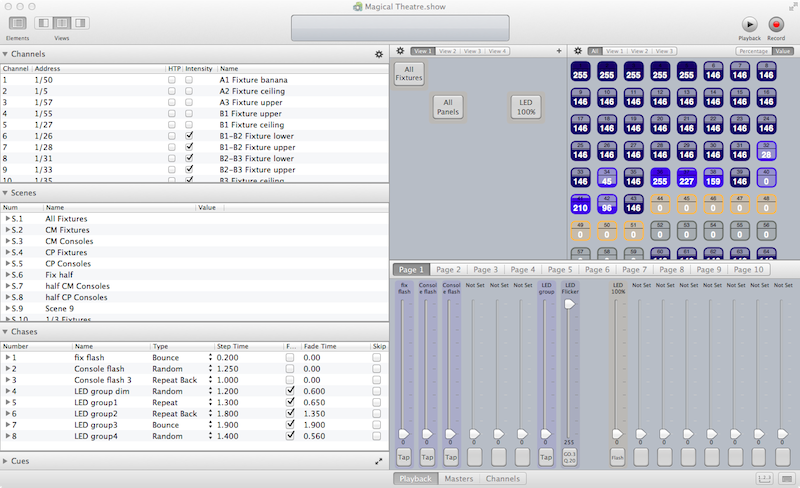
Task: Click the plus icon beside View 4
Action: click(559, 51)
